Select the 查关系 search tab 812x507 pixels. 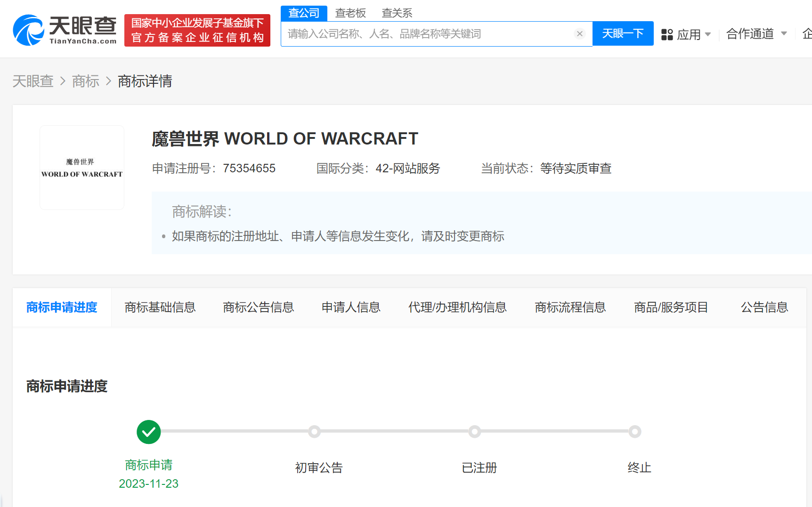pos(397,13)
